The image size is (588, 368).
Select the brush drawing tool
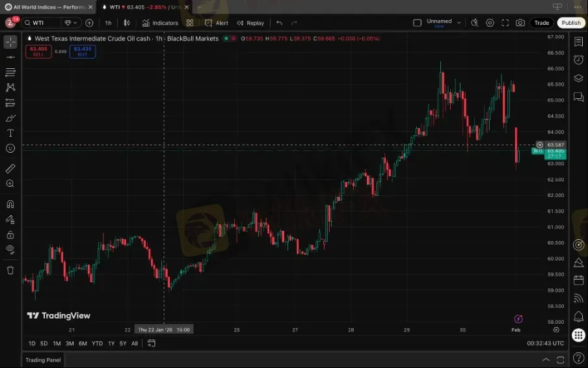pyautogui.click(x=10, y=118)
